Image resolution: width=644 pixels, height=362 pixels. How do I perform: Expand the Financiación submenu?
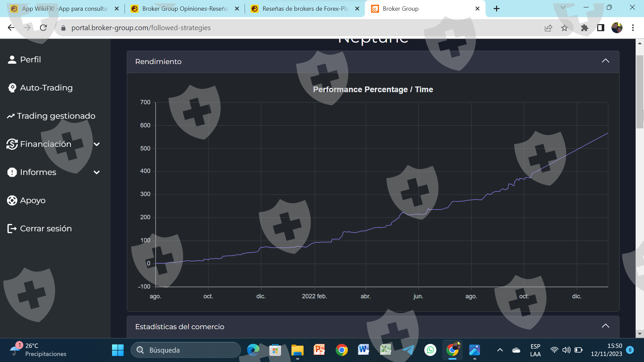97,144
